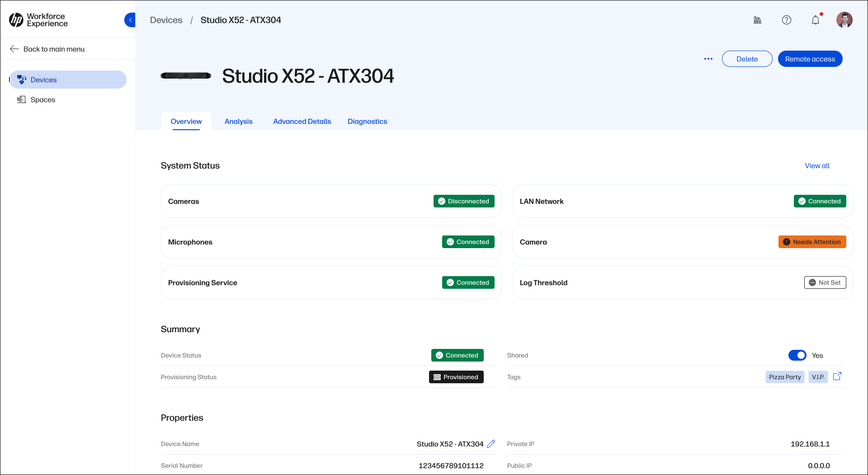Image resolution: width=868 pixels, height=475 pixels.
Task: Switch to the Advanced Details tab
Action: 302,121
